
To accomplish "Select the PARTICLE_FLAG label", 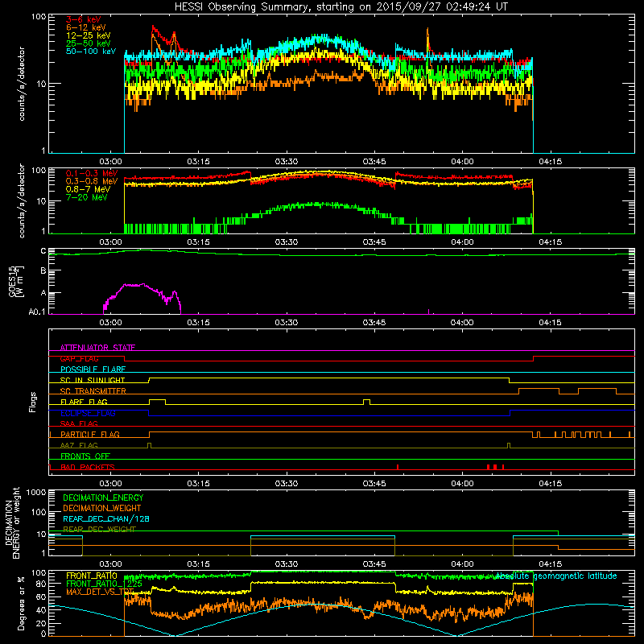I will coord(90,434).
